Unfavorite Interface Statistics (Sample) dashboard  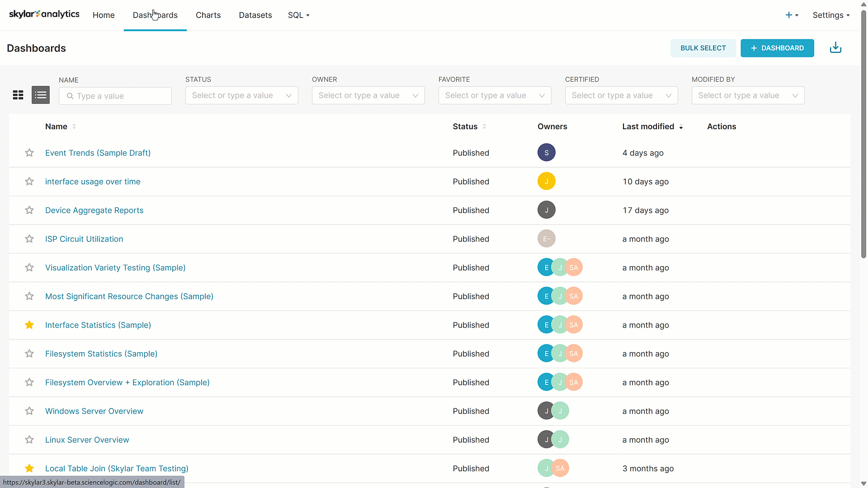(x=29, y=325)
